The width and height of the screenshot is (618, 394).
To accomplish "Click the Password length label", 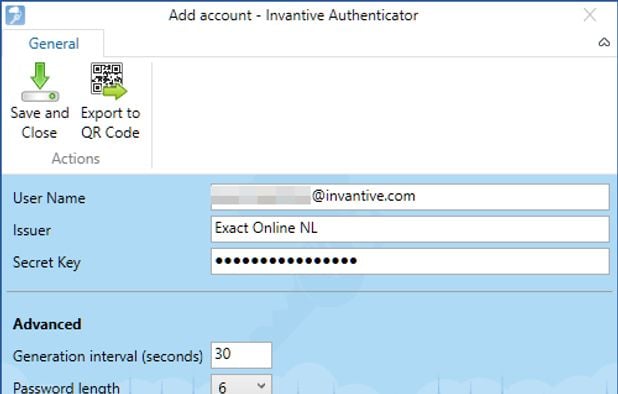I will pos(66,387).
